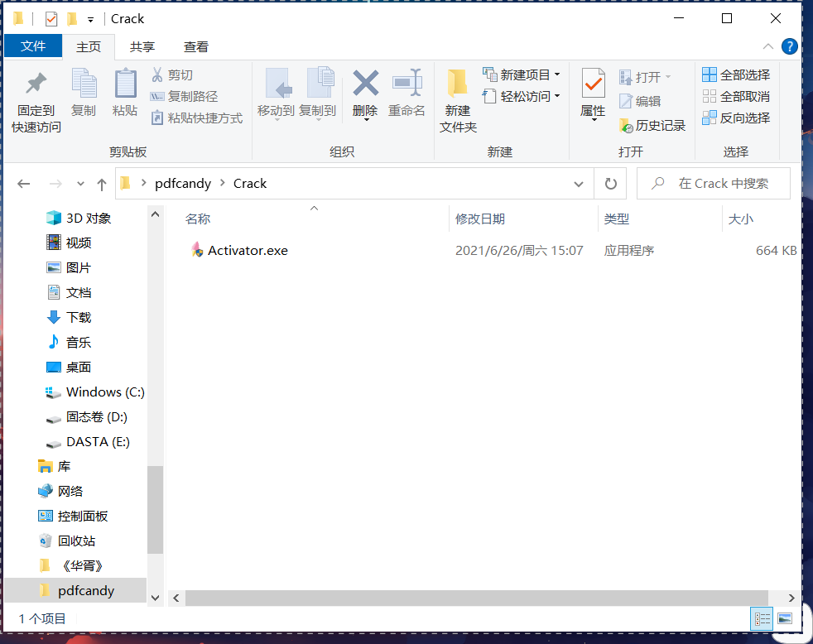Click Select none (全部取消)
Screen dimensions: 813x644
[x=736, y=97]
